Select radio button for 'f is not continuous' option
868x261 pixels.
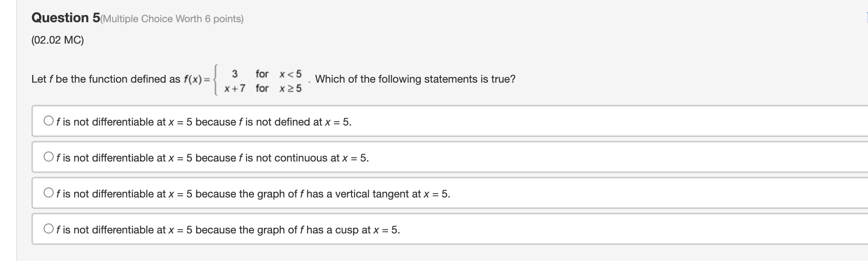(x=48, y=157)
